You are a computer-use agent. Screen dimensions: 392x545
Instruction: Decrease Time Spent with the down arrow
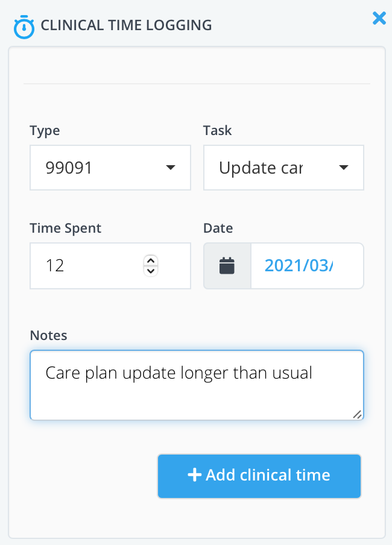pyautogui.click(x=151, y=271)
